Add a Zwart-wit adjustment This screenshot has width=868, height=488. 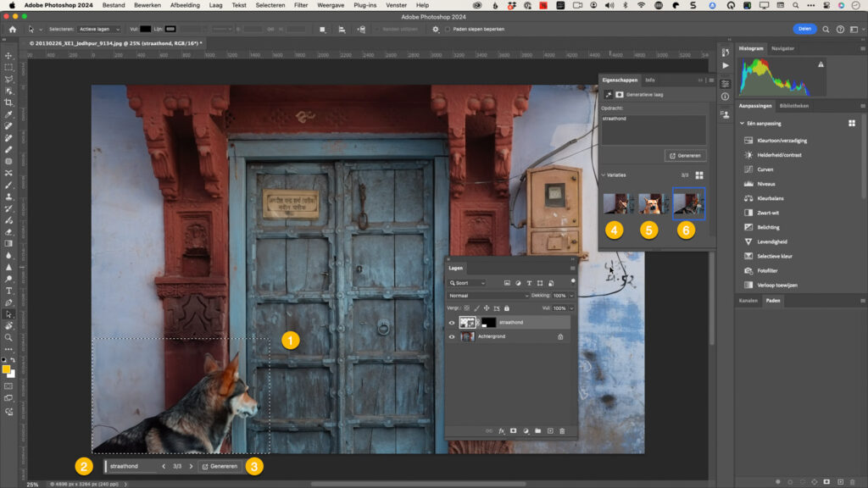coord(768,213)
